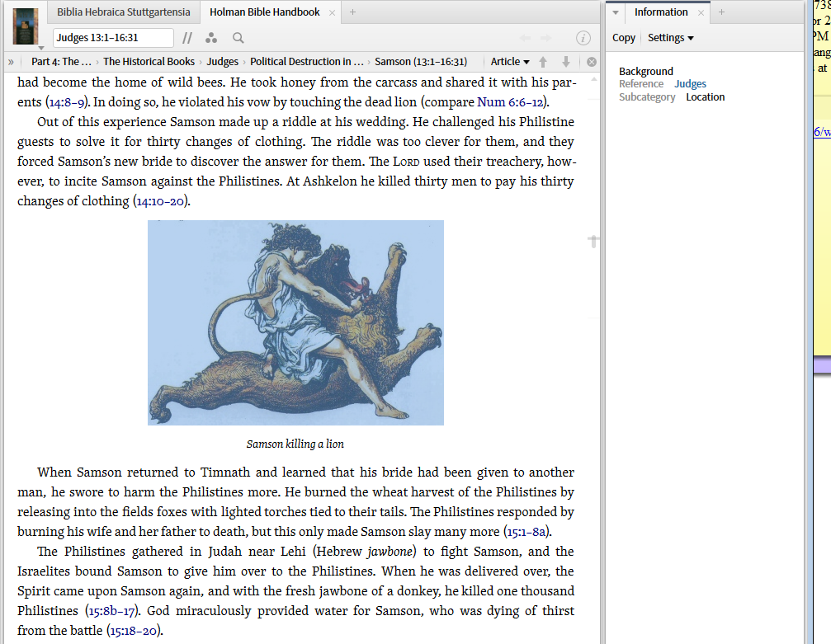Screen dimensions: 831x644
Task: Click the 'Samson killing a lion' caption
Action: pos(295,444)
